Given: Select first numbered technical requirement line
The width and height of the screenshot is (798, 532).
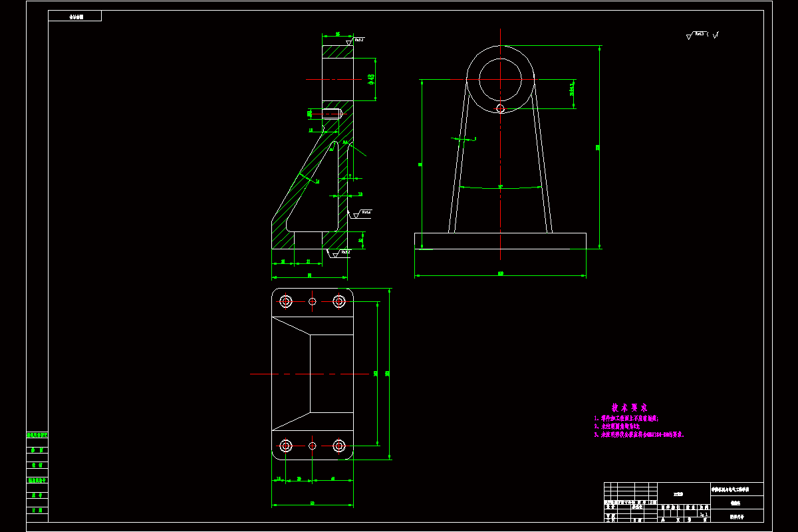Looking at the screenshot, I should coord(626,418).
